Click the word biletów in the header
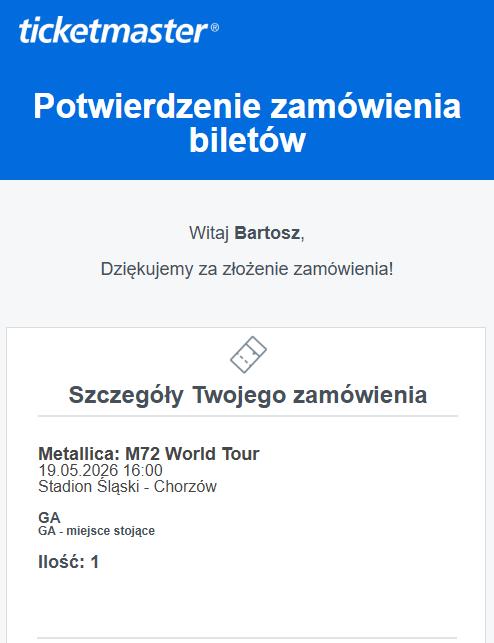Screen dimensions: 494x643 248,141
